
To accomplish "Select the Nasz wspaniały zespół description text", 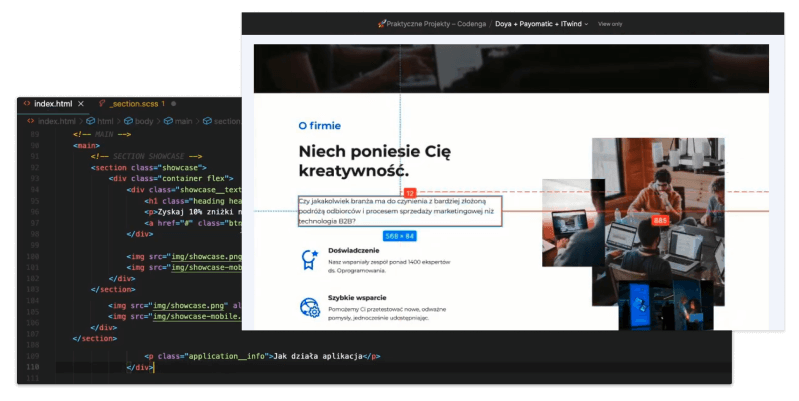I will (x=389, y=266).
